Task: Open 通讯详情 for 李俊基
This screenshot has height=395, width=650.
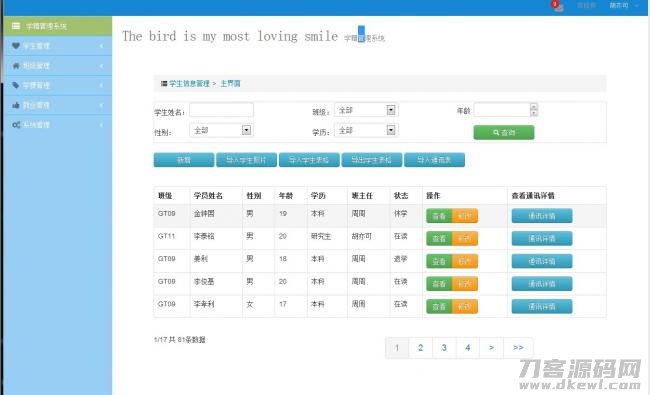Action: coord(542,284)
